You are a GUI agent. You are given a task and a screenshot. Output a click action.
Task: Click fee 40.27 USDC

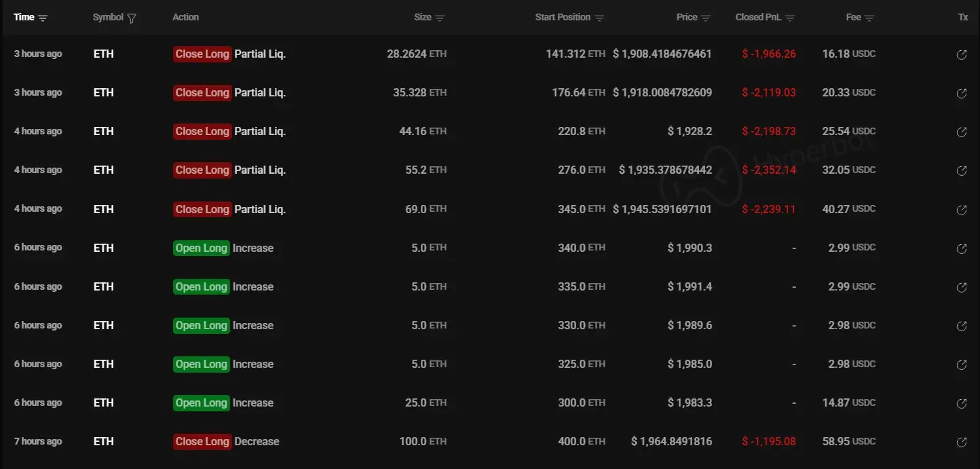(849, 209)
